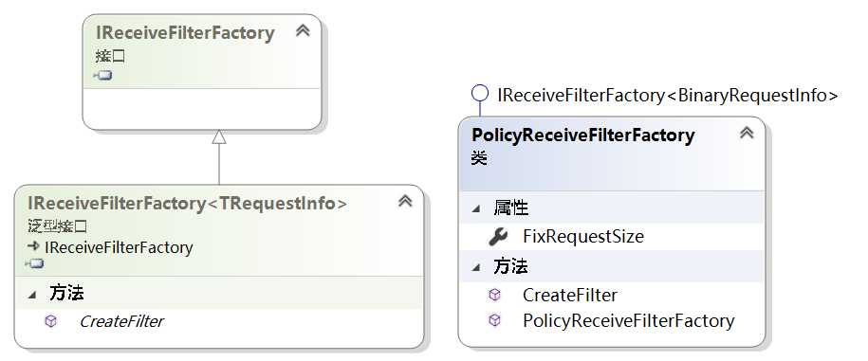Select the FixRequestSize property
Viewport: 868px width, 361px height.
click(583, 237)
